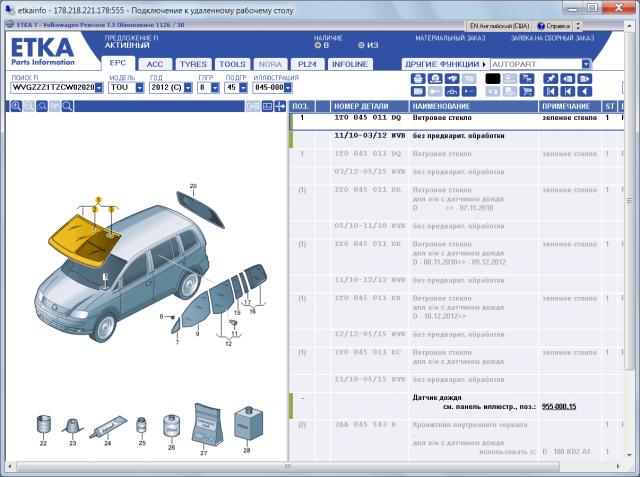The width and height of the screenshot is (640, 477).
Task: Click the pushpin icon in the toolbar
Action: (x=551, y=78)
